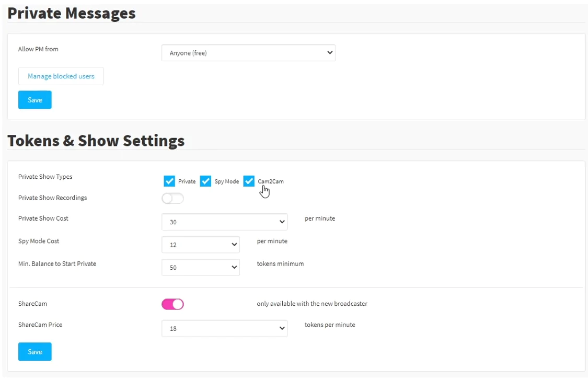Turn off the ShareCam toggle
Image resolution: width=588 pixels, height=379 pixels.
(172, 304)
